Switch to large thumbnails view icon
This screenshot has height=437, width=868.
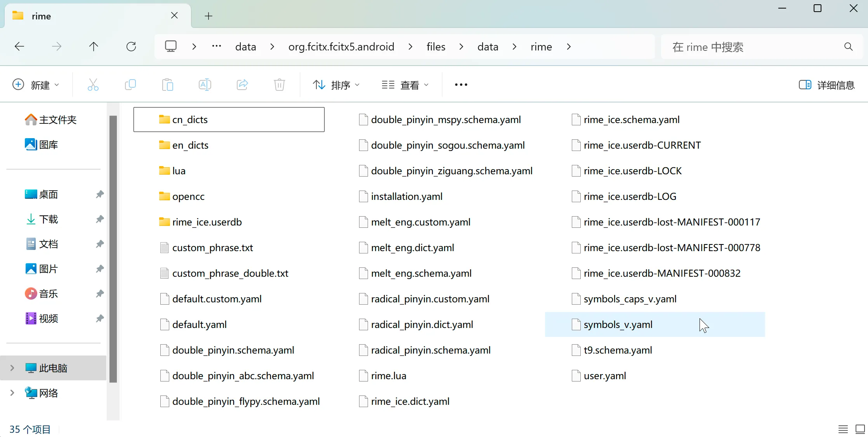pos(860,429)
